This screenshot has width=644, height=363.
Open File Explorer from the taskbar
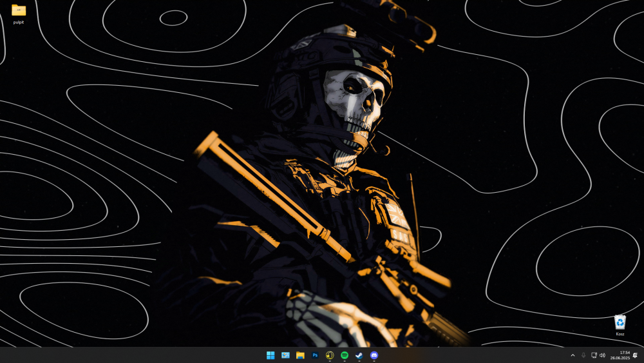point(300,355)
